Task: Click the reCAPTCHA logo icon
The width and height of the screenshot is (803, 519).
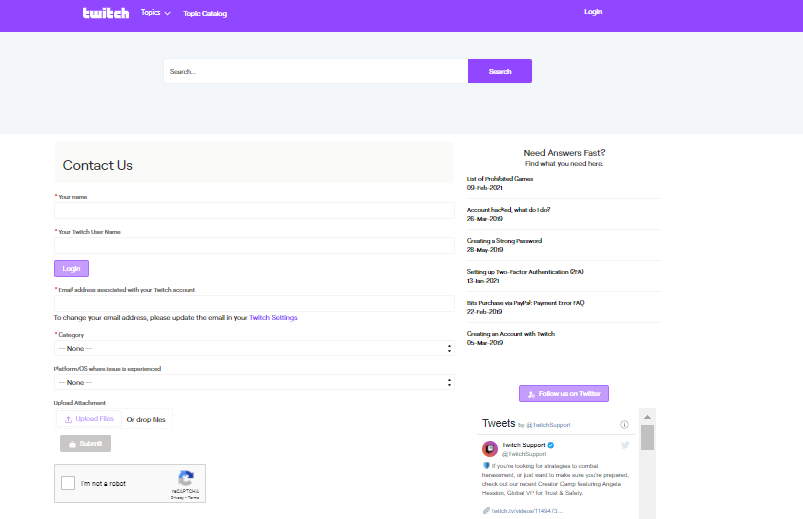Action: tap(185, 479)
